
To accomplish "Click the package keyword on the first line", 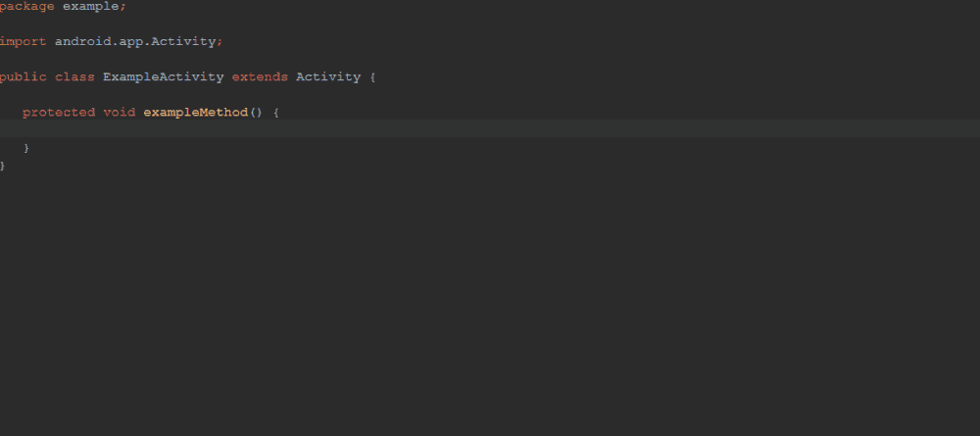I will [x=26, y=6].
